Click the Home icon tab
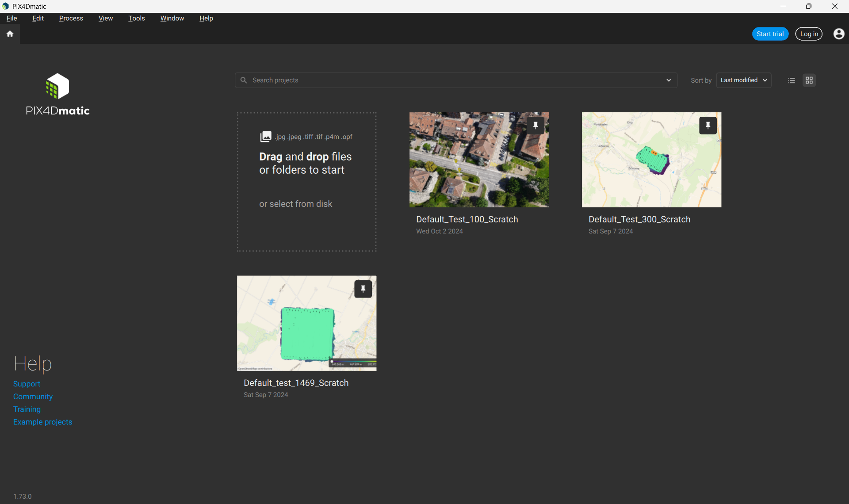Image resolution: width=849 pixels, height=504 pixels. tap(10, 34)
